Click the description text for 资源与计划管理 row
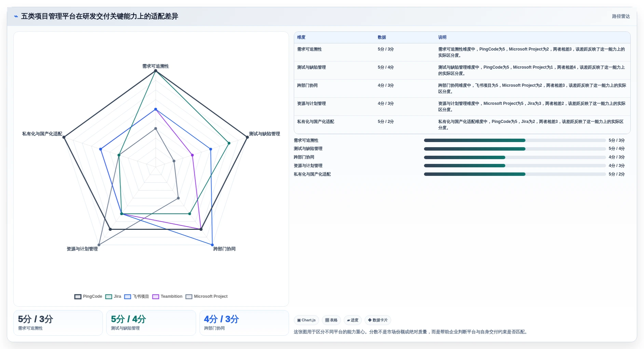This screenshot has height=349, width=644. coord(532,107)
